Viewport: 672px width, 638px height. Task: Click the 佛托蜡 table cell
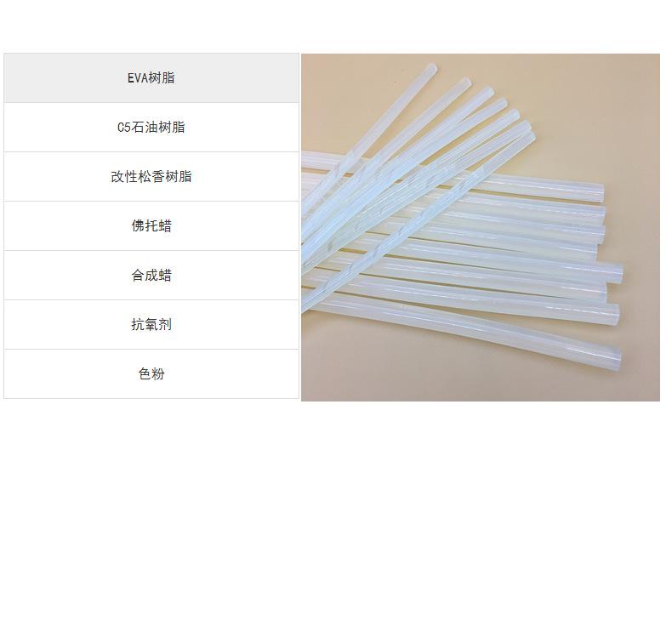[x=151, y=225]
